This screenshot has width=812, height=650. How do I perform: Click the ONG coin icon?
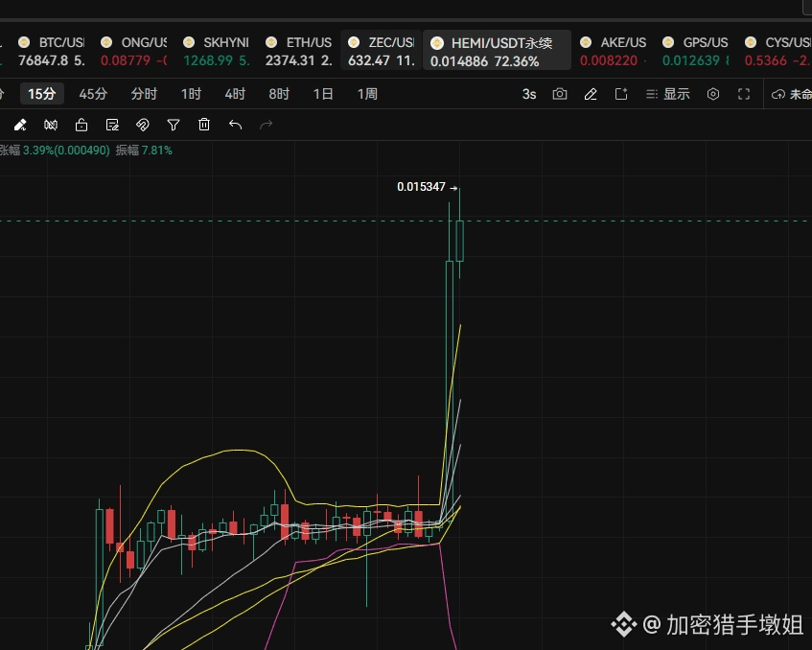point(106,42)
